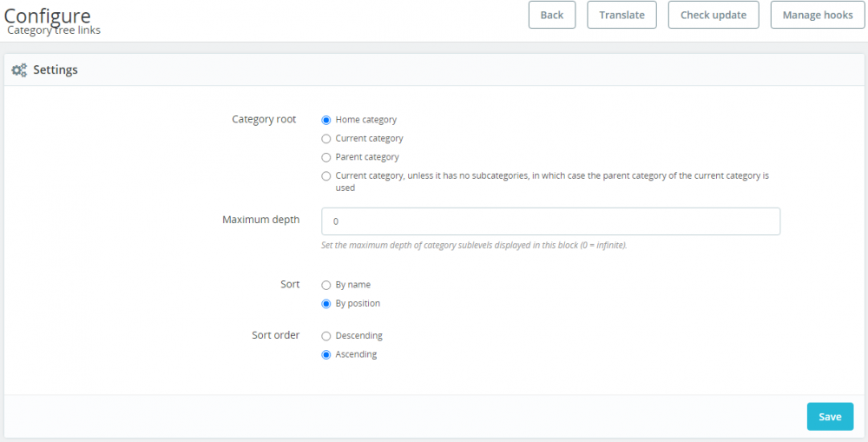Image resolution: width=868 pixels, height=442 pixels.
Task: Pick Current category unless no subcategories option
Action: click(326, 176)
